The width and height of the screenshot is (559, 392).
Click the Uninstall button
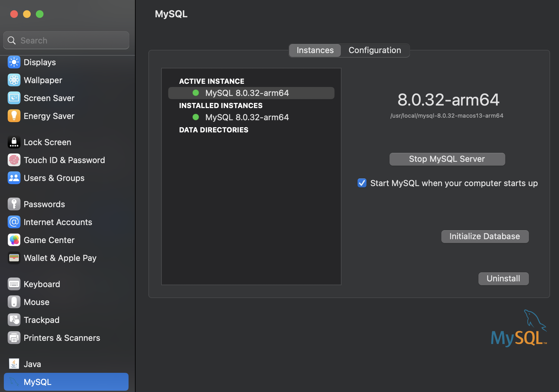[503, 278]
